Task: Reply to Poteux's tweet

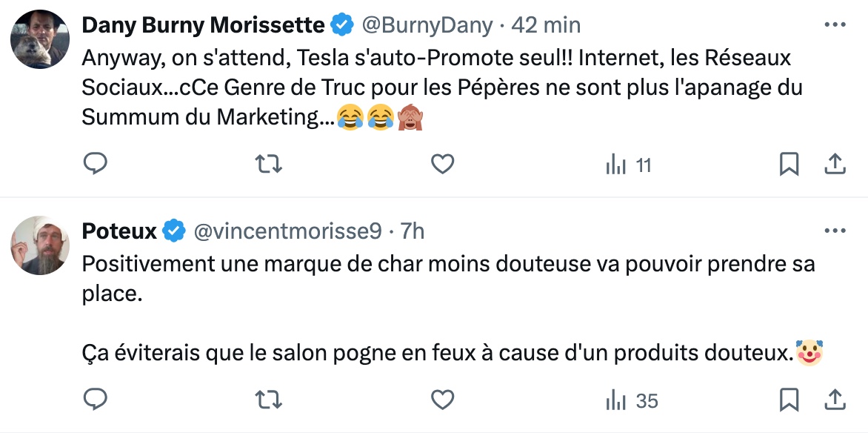Action: [95, 400]
